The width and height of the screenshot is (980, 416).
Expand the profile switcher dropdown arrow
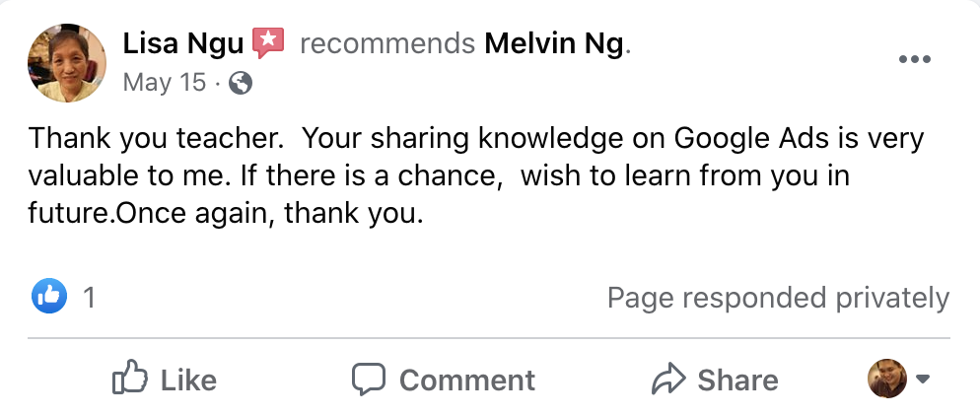click(x=924, y=379)
